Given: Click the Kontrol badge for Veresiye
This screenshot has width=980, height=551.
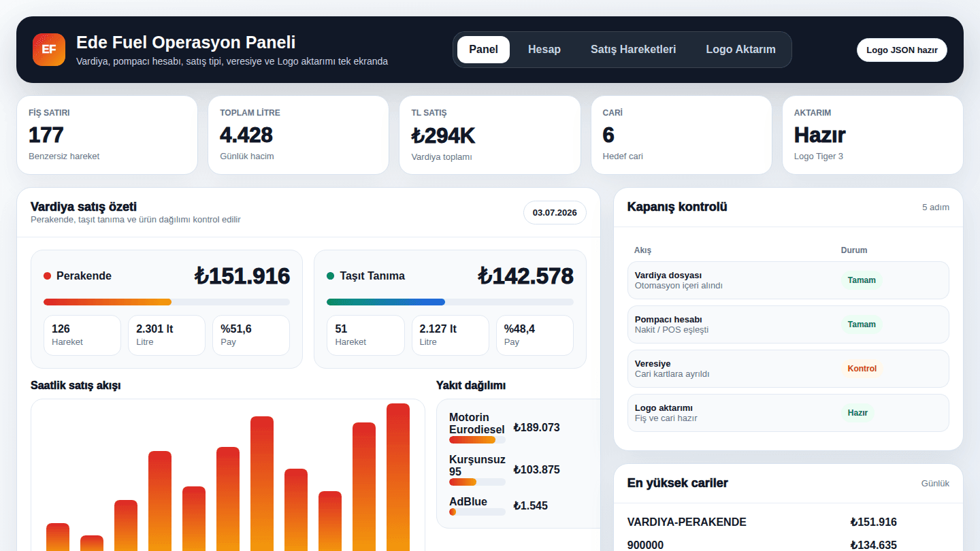Looking at the screenshot, I should [862, 369].
